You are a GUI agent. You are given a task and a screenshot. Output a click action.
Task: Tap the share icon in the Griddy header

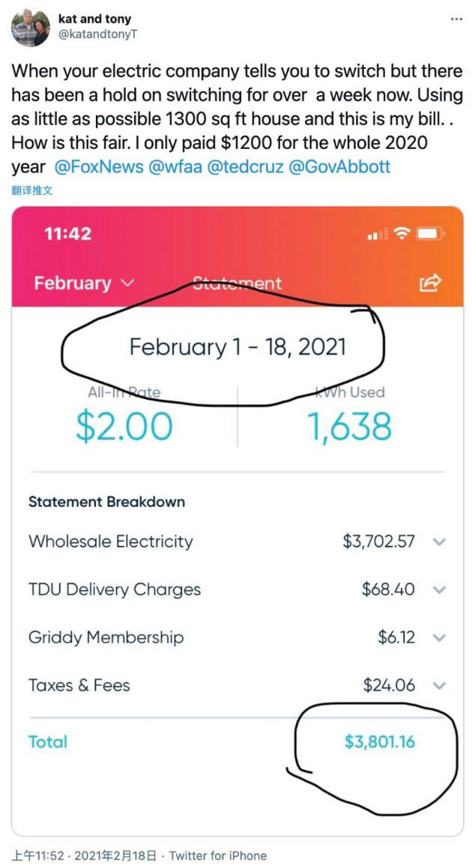(x=431, y=282)
